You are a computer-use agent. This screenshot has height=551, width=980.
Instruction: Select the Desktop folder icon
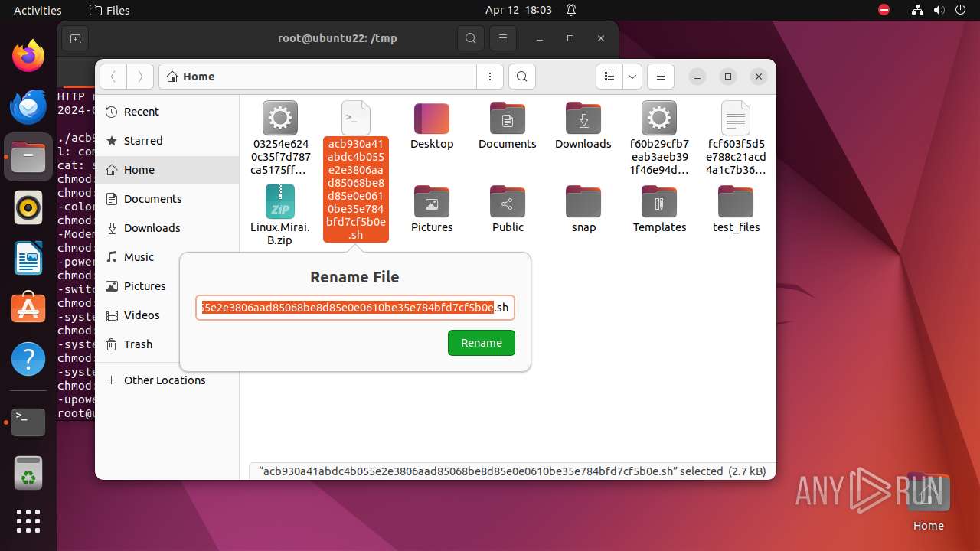[x=432, y=119]
